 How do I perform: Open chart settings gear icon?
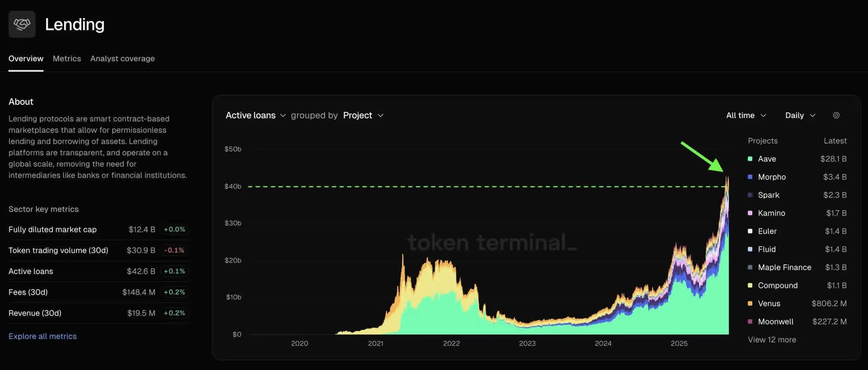coord(836,115)
